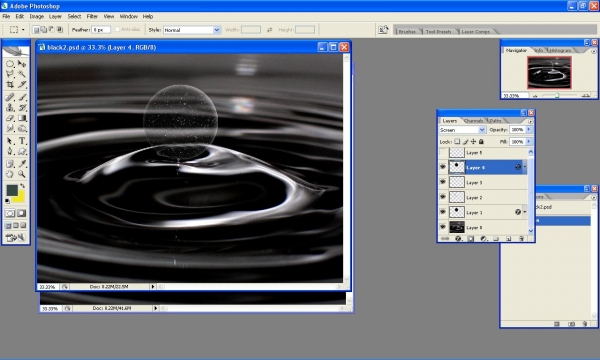
Task: Switch to the Histogram tab
Action: click(x=561, y=50)
